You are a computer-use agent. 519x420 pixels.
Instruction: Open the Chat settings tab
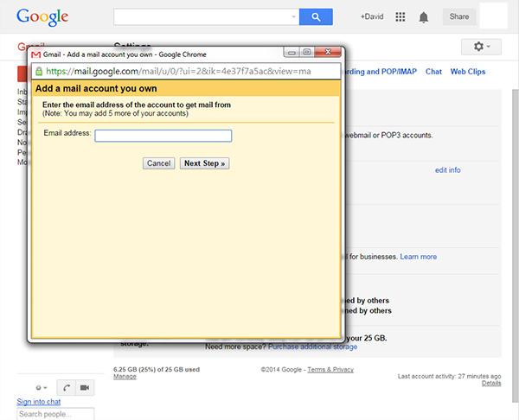pyautogui.click(x=433, y=72)
